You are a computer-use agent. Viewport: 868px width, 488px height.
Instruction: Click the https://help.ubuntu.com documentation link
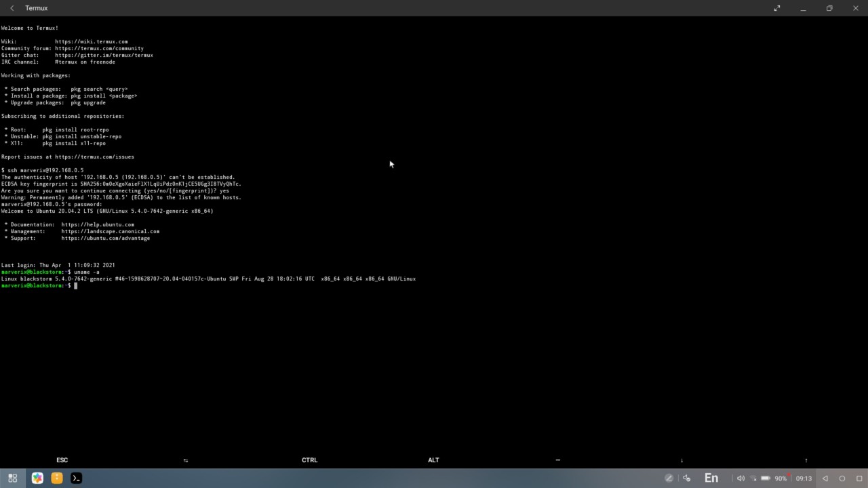pos(98,224)
